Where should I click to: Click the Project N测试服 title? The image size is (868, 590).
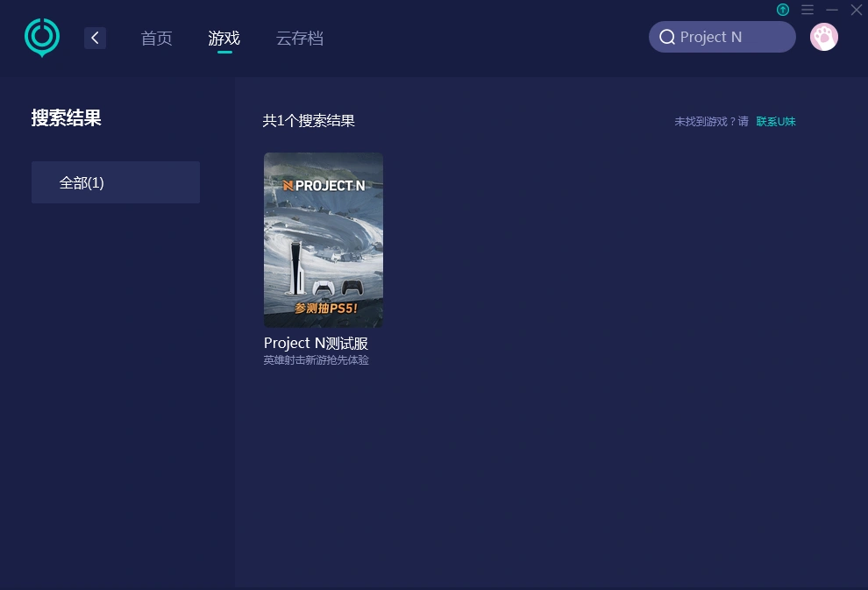tap(317, 343)
